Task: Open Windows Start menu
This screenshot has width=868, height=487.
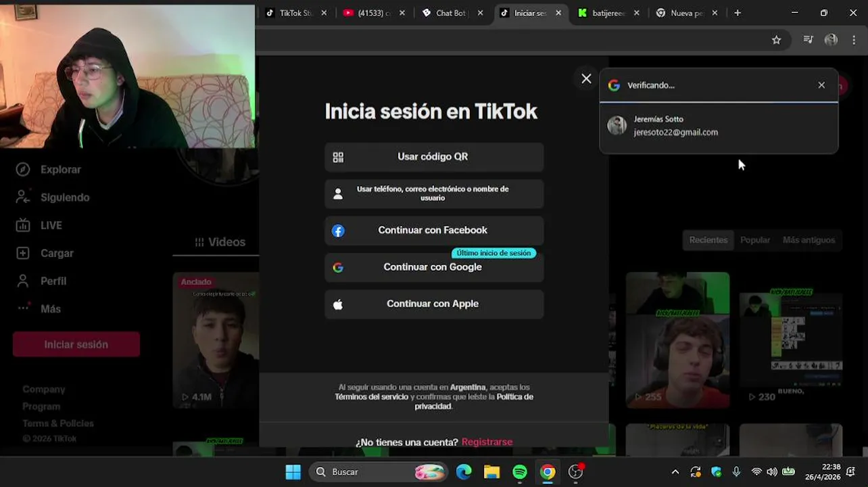Action: [293, 472]
